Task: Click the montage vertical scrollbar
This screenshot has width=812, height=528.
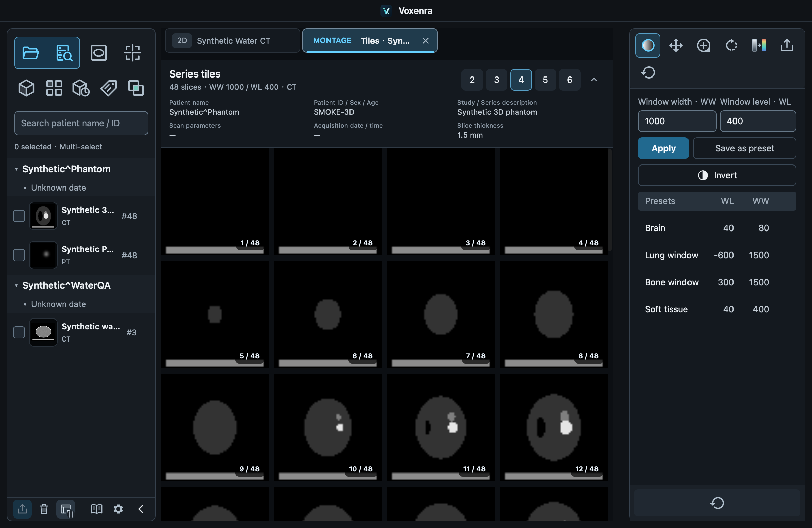Action: click(610, 200)
